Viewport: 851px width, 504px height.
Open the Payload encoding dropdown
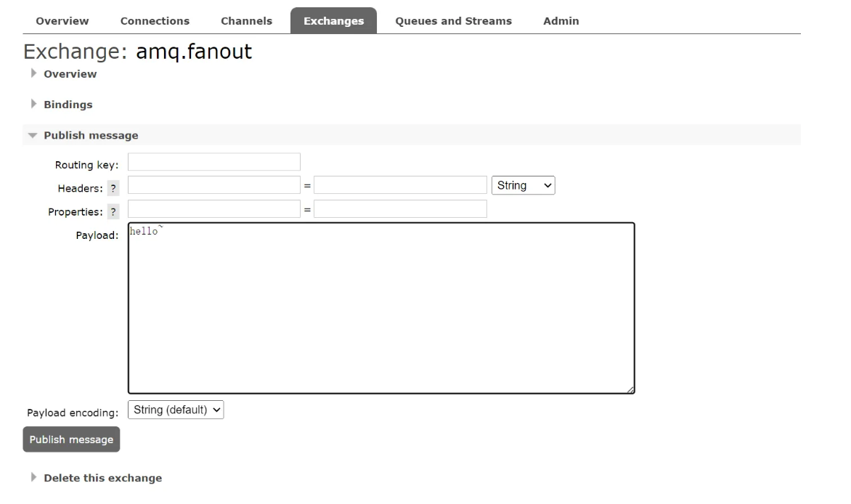click(176, 410)
